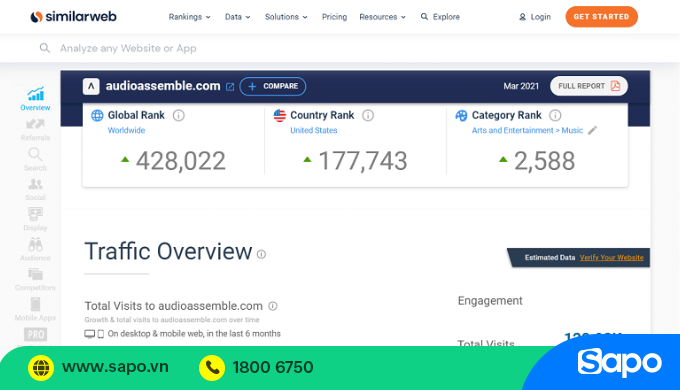Image resolution: width=680 pixels, height=390 pixels.
Task: Open the Data dropdown menu
Action: coord(238,17)
